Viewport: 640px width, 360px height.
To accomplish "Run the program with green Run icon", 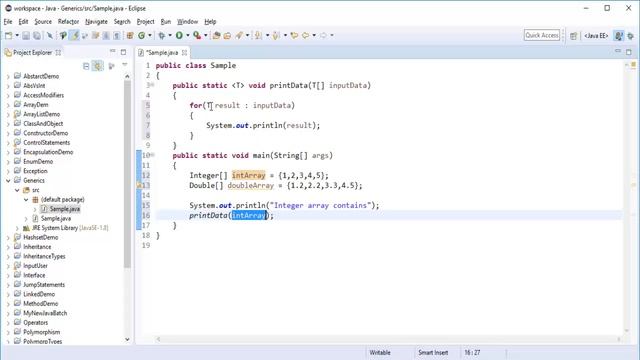I will point(179,36).
